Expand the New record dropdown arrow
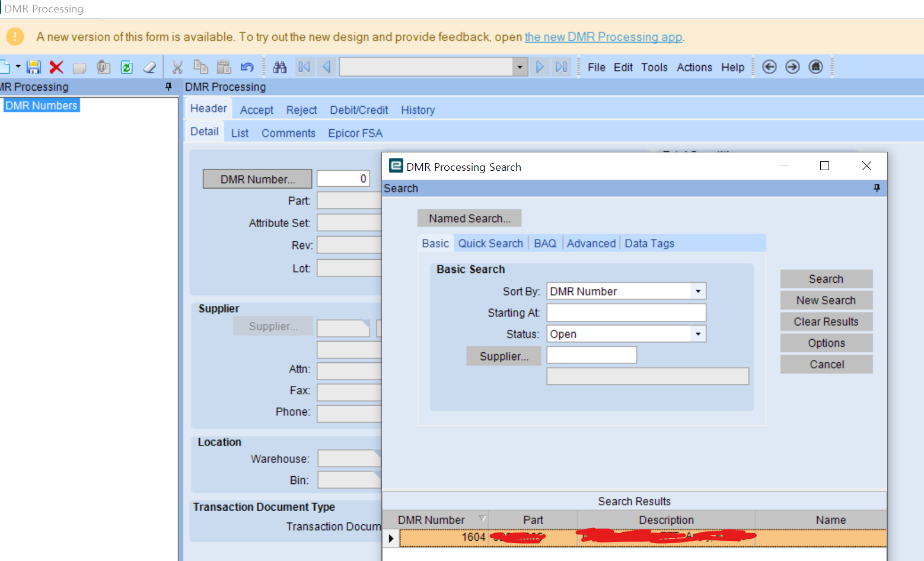The image size is (924, 561). (18, 66)
